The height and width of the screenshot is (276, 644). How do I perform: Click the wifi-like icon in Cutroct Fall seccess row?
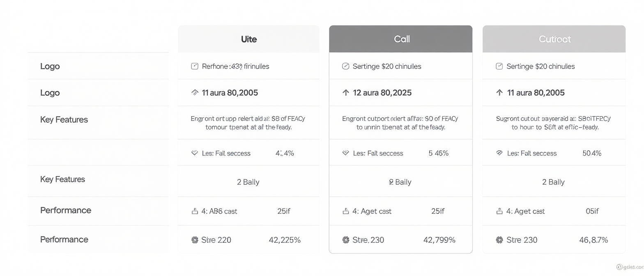pyautogui.click(x=499, y=153)
